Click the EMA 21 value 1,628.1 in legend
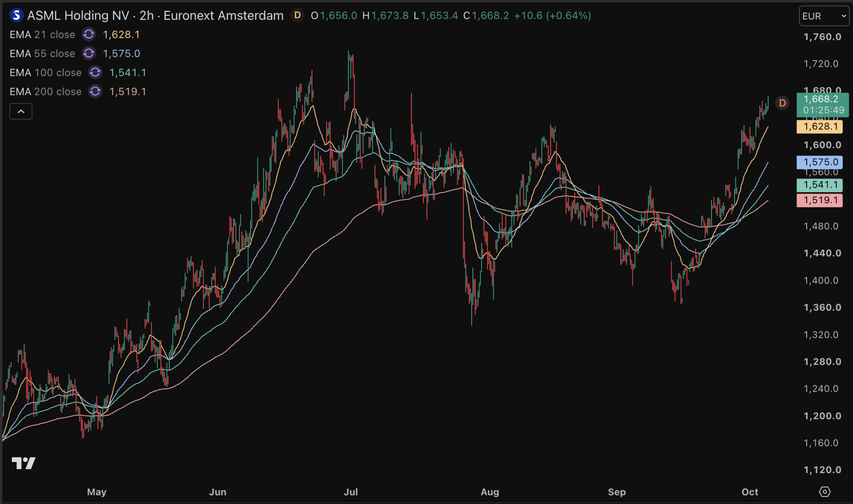 [x=122, y=34]
